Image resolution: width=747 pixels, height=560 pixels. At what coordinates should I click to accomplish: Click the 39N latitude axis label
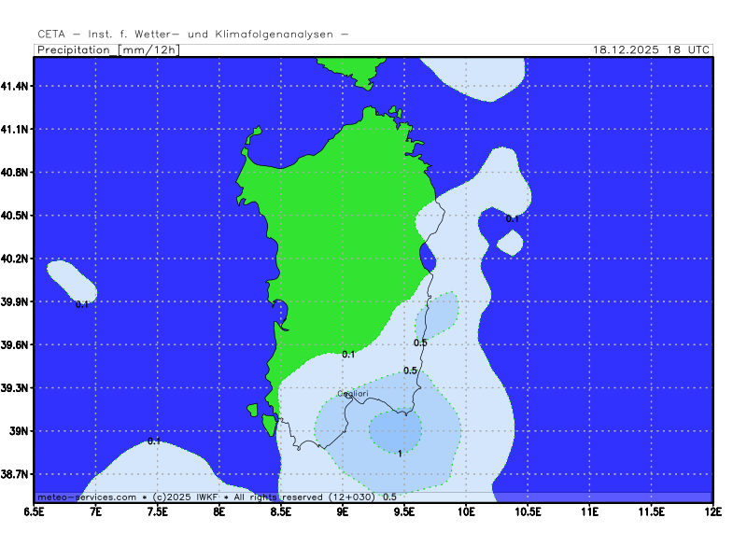(18, 431)
